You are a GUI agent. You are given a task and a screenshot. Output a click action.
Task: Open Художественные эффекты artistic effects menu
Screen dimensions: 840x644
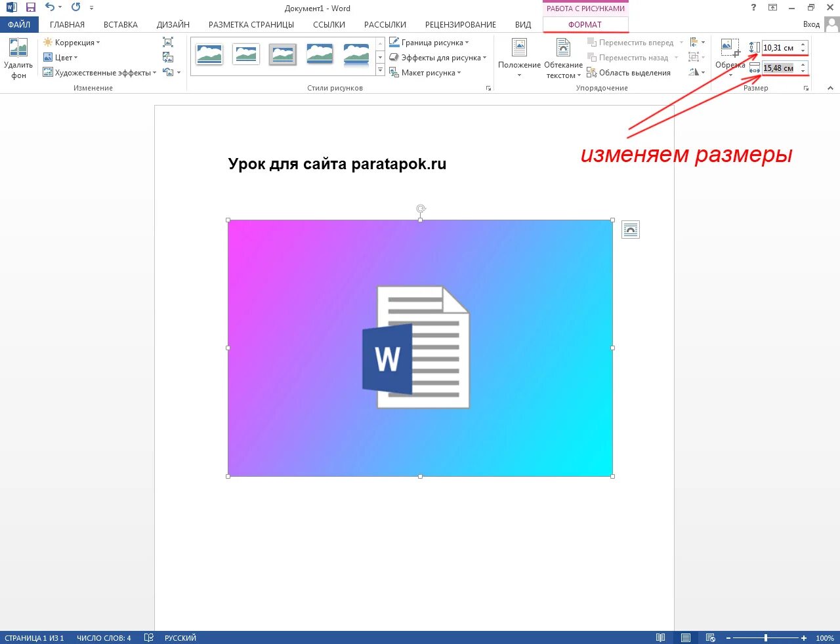pyautogui.click(x=100, y=73)
